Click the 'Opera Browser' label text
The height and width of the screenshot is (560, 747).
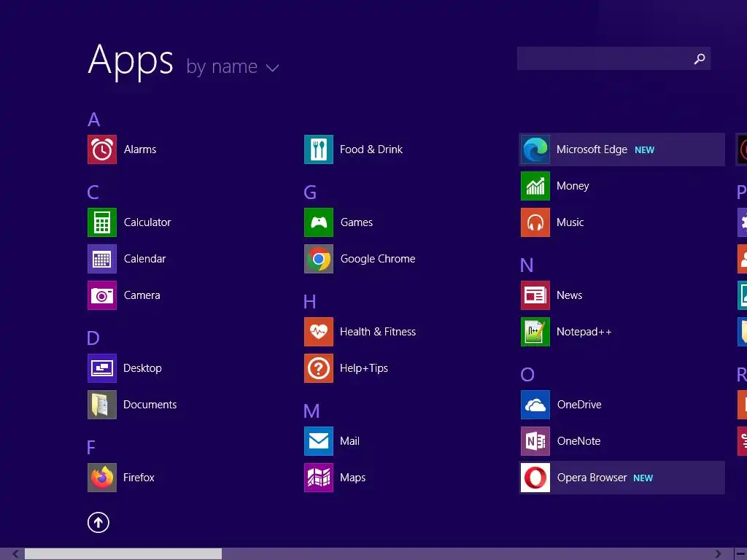[592, 478]
